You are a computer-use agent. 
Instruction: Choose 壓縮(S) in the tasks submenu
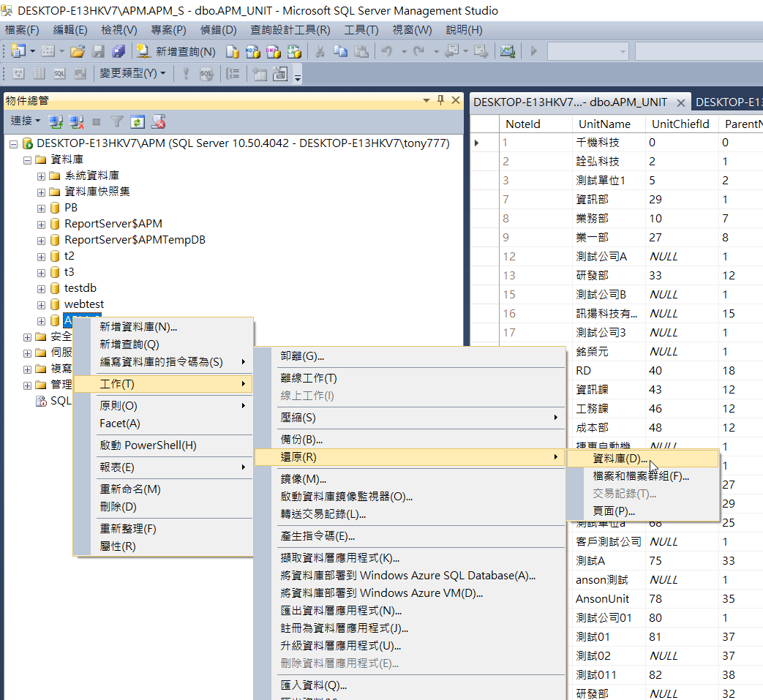pyautogui.click(x=410, y=418)
